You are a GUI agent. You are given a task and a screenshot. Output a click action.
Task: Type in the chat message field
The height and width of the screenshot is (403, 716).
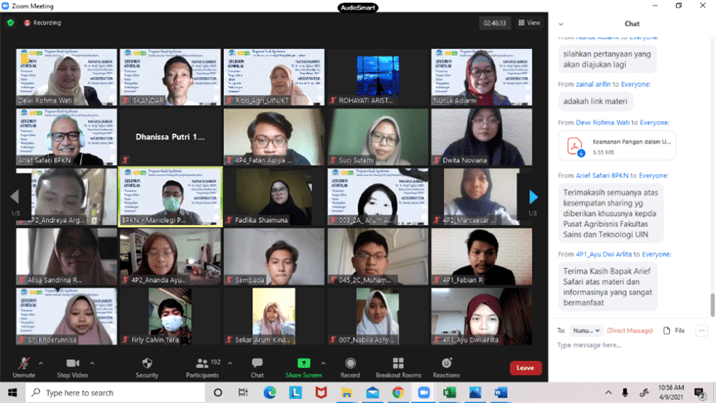(630, 345)
